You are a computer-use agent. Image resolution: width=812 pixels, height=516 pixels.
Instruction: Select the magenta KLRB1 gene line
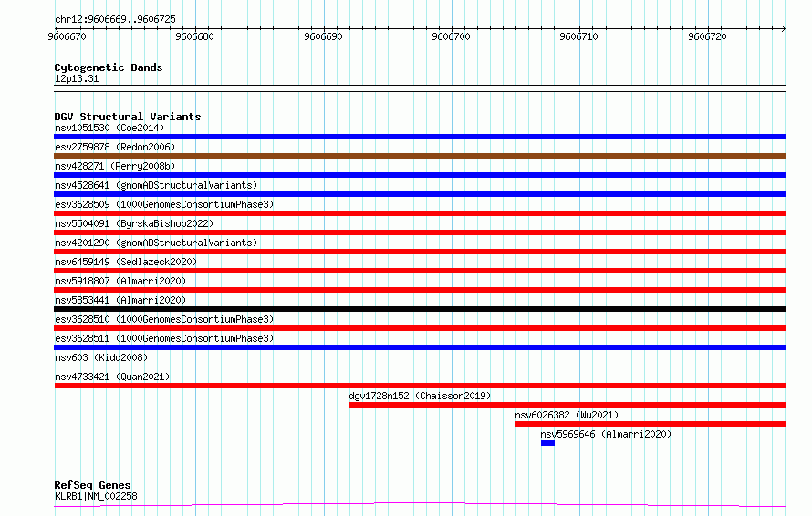(420, 504)
